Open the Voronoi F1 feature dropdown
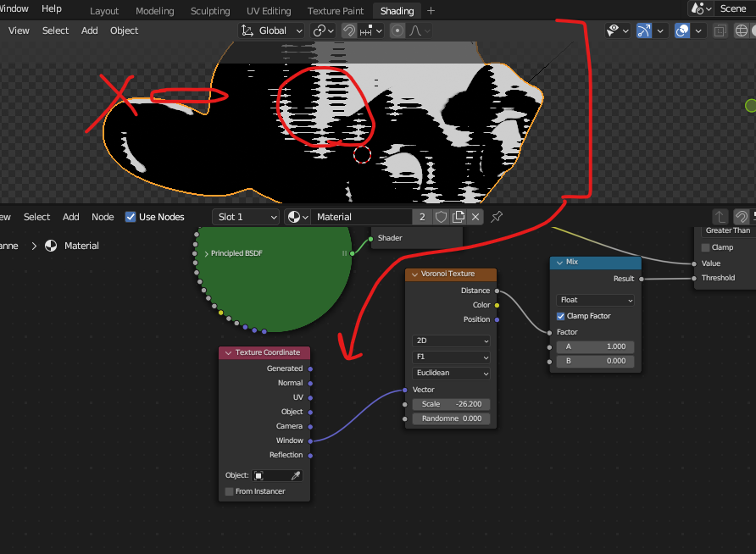This screenshot has height=554, width=756. 451,357
